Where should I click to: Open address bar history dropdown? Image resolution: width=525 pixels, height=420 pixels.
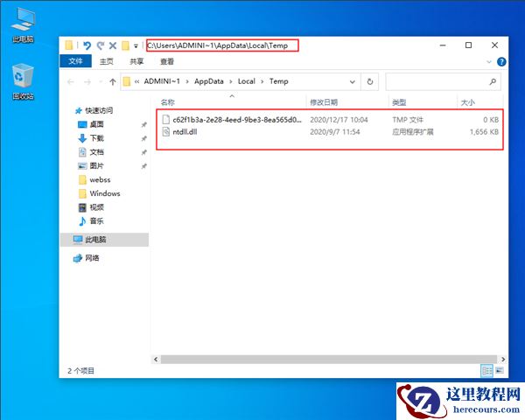click(x=353, y=81)
